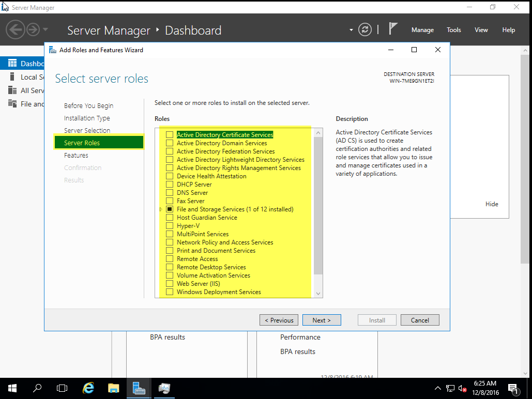The height and width of the screenshot is (399, 532).
Task: Select the Web Server (IIS) checkbox
Action: pyautogui.click(x=170, y=284)
